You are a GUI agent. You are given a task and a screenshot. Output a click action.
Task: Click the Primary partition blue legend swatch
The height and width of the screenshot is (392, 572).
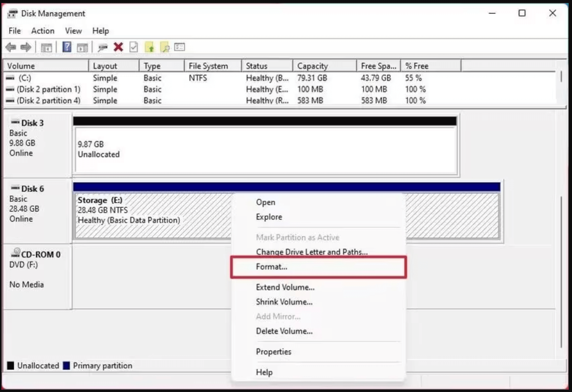(x=67, y=365)
